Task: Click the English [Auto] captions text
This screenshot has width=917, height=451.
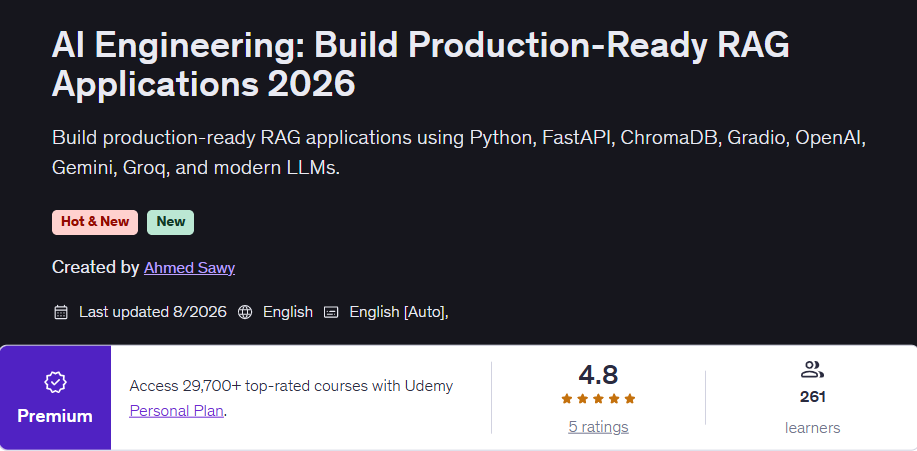Action: pos(399,312)
